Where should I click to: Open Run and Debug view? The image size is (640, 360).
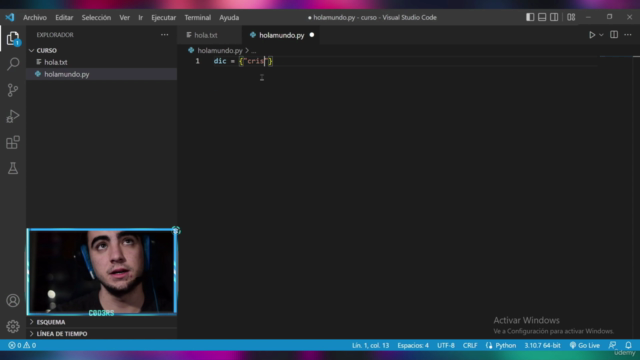click(13, 116)
